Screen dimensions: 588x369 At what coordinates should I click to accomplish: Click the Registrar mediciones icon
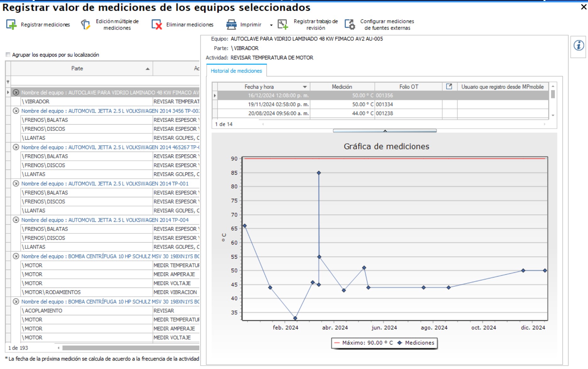(x=11, y=25)
